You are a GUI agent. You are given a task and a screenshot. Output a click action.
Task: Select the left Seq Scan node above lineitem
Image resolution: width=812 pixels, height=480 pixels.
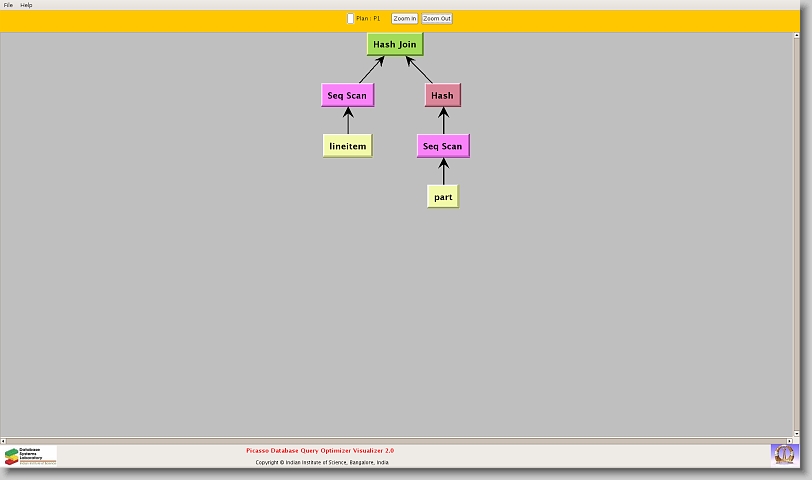(348, 96)
